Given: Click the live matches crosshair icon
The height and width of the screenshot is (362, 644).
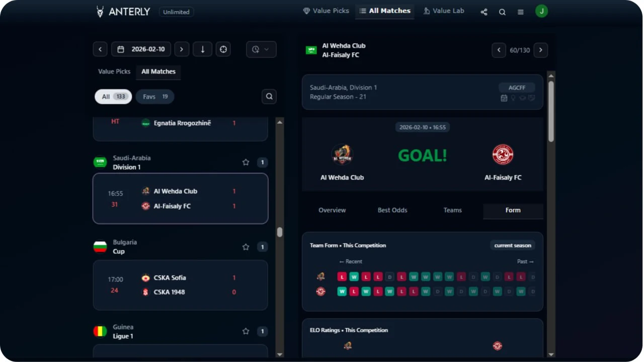Looking at the screenshot, I should pos(223,49).
